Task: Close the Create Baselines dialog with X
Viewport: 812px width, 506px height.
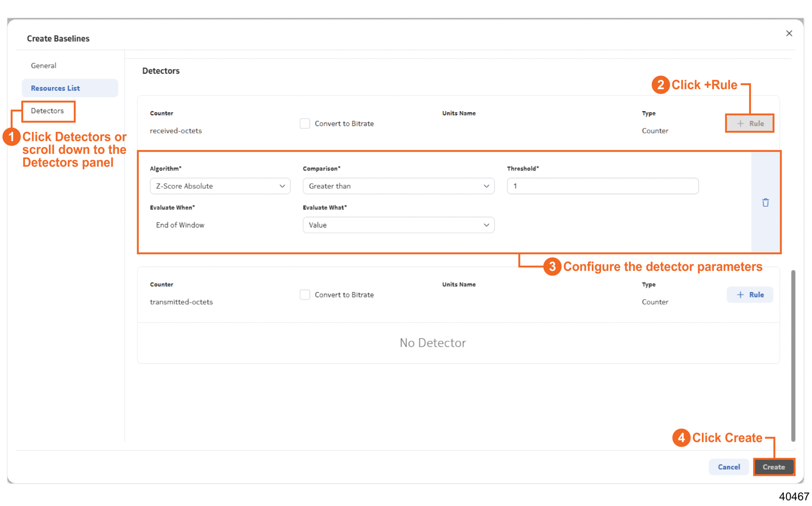Action: 789,33
